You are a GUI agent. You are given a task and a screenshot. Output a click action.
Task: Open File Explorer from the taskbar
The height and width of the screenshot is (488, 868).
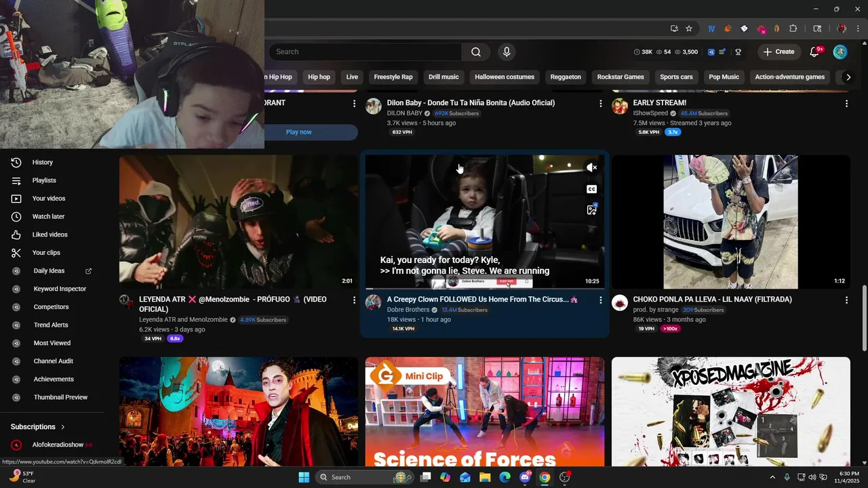coord(485,477)
